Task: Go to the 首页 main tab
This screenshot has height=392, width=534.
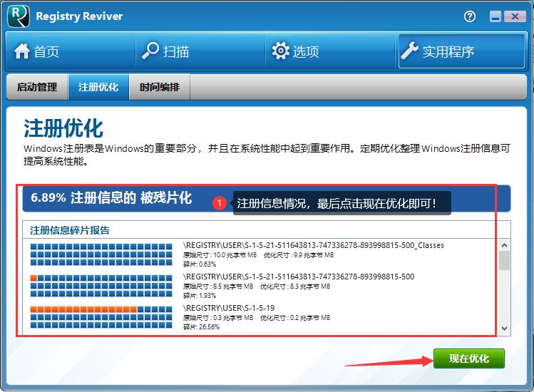Action: coord(71,51)
